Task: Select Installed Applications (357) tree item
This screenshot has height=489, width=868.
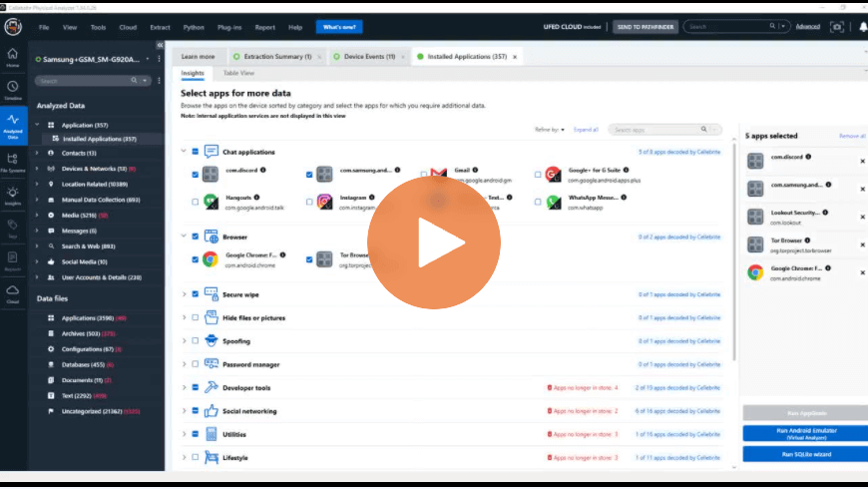Action: pyautogui.click(x=100, y=139)
